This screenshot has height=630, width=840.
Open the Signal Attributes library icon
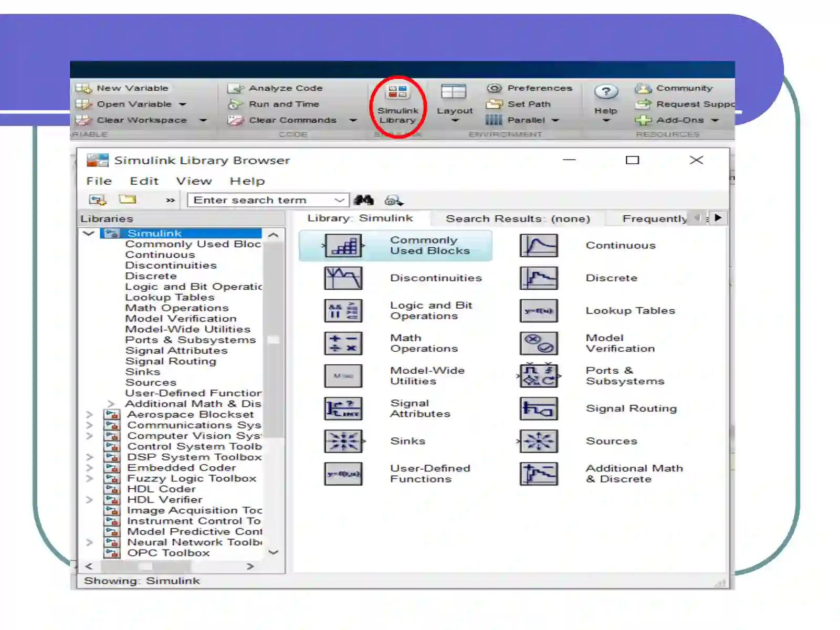[x=343, y=408]
